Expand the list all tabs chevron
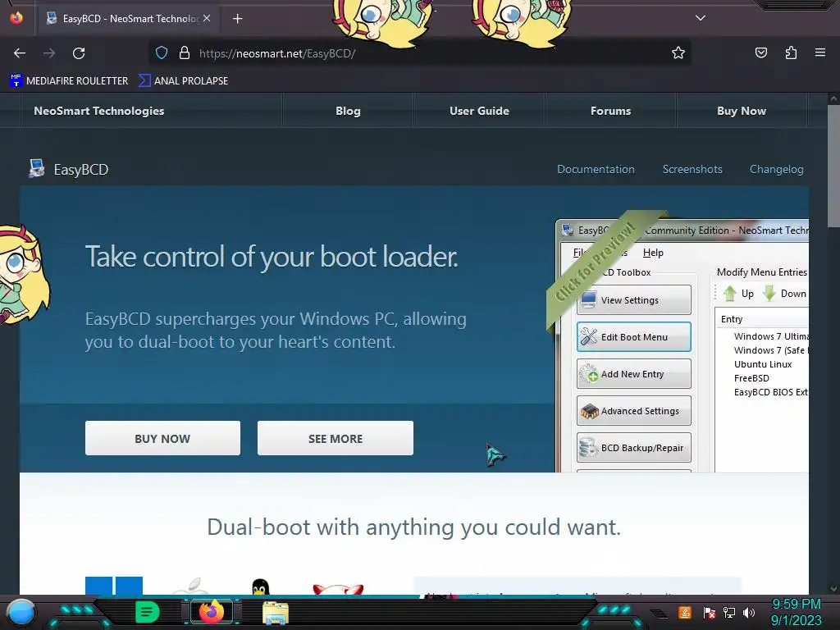The width and height of the screenshot is (840, 630). click(701, 18)
